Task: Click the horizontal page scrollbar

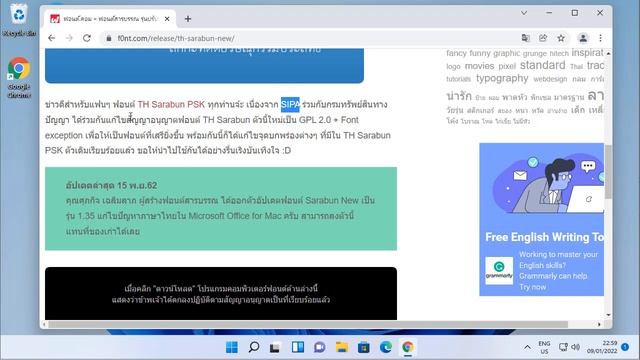Action: coord(309,324)
